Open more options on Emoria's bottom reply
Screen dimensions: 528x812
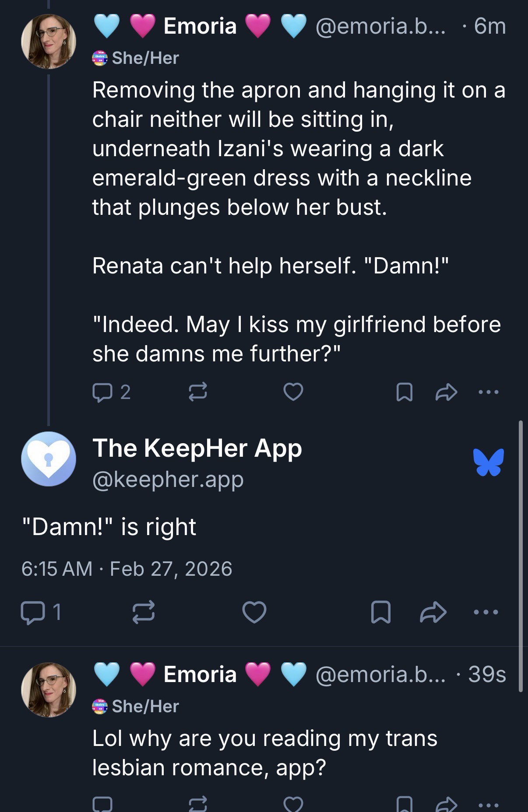(488, 804)
